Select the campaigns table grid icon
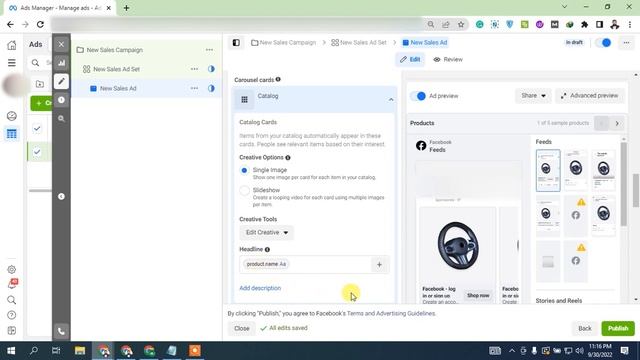This screenshot has width=640, height=360. 11,134
